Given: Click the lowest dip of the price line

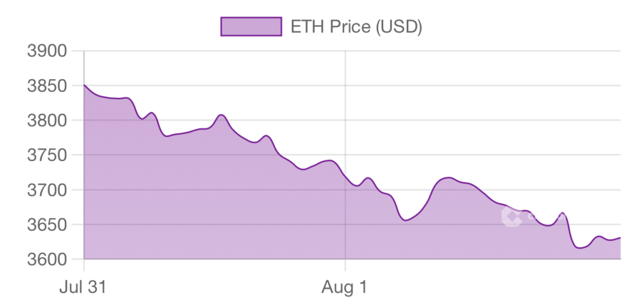Looking at the screenshot, I should point(580,248).
